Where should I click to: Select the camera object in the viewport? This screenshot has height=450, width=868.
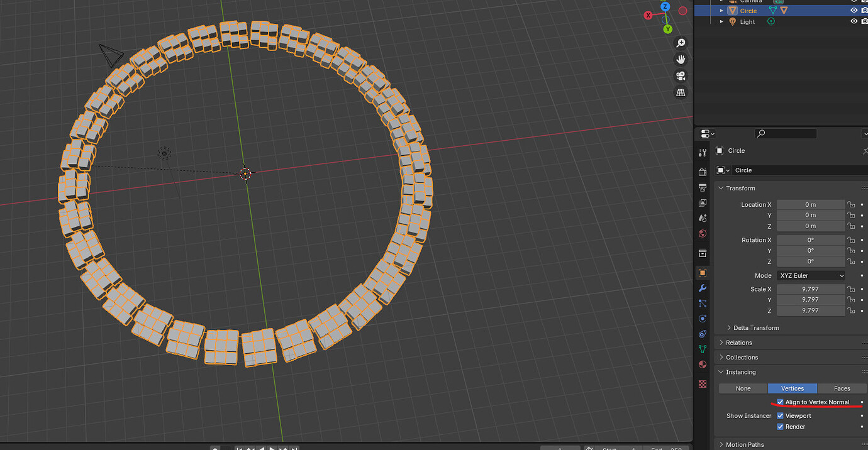(111, 55)
